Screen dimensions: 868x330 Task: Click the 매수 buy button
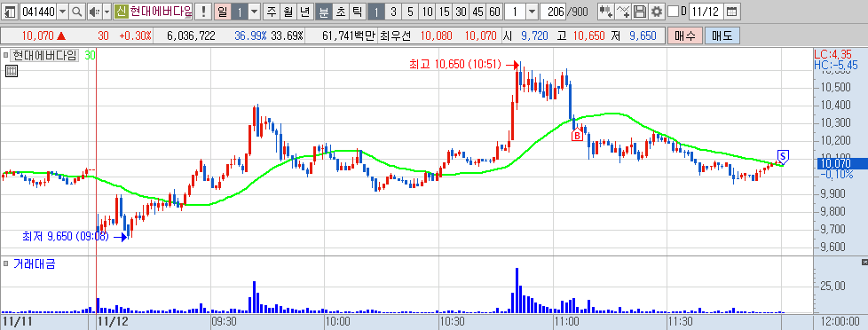pos(685,36)
